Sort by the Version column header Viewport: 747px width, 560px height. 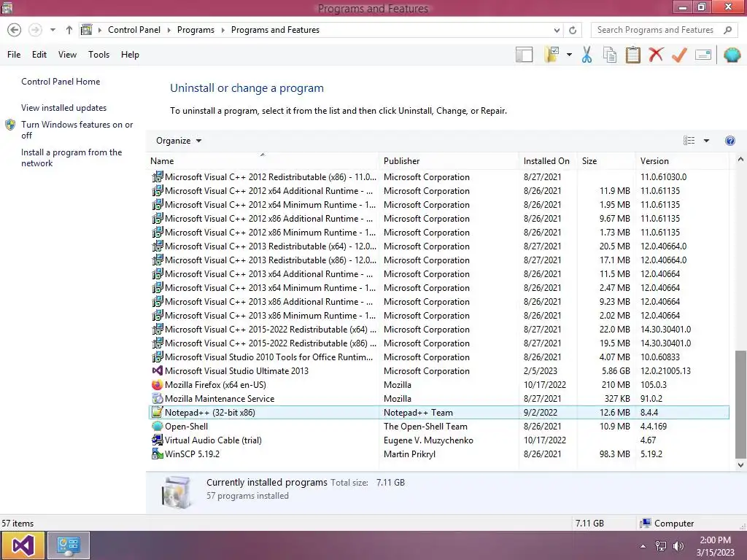pyautogui.click(x=683, y=161)
